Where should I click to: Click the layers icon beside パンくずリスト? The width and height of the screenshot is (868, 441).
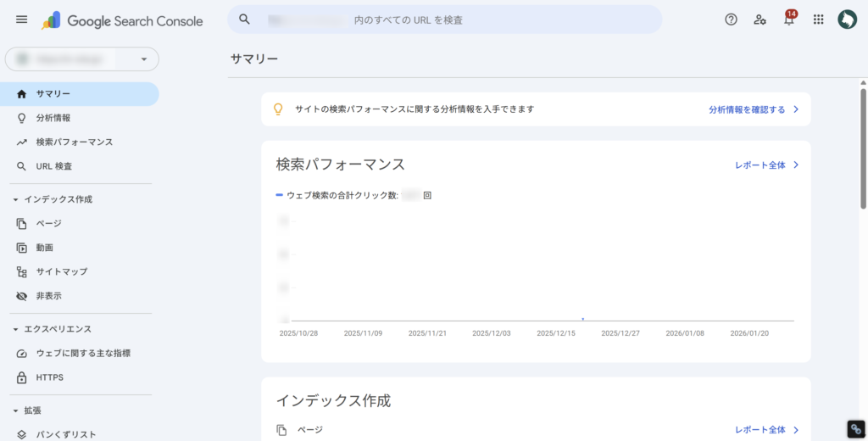pyautogui.click(x=21, y=435)
